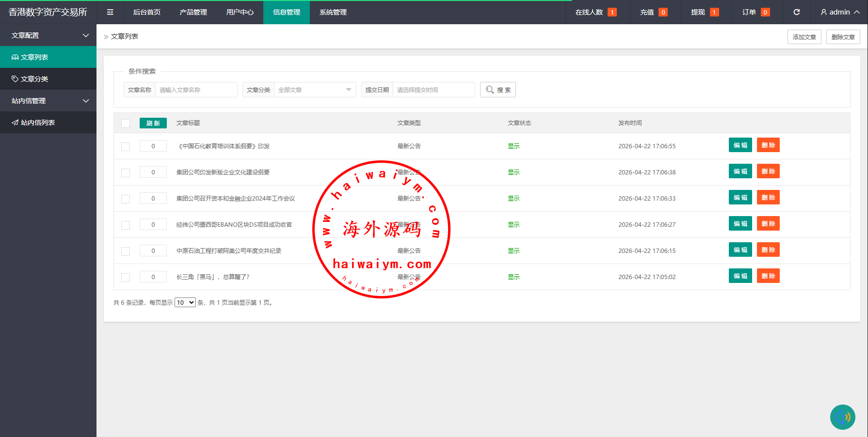Click the 文章名称 search input field

tap(196, 90)
